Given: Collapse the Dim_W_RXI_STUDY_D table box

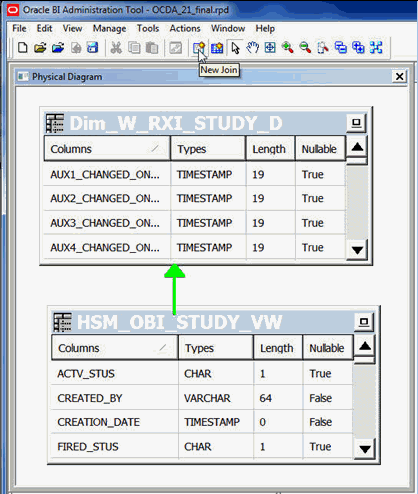Looking at the screenshot, I should 356,123.
